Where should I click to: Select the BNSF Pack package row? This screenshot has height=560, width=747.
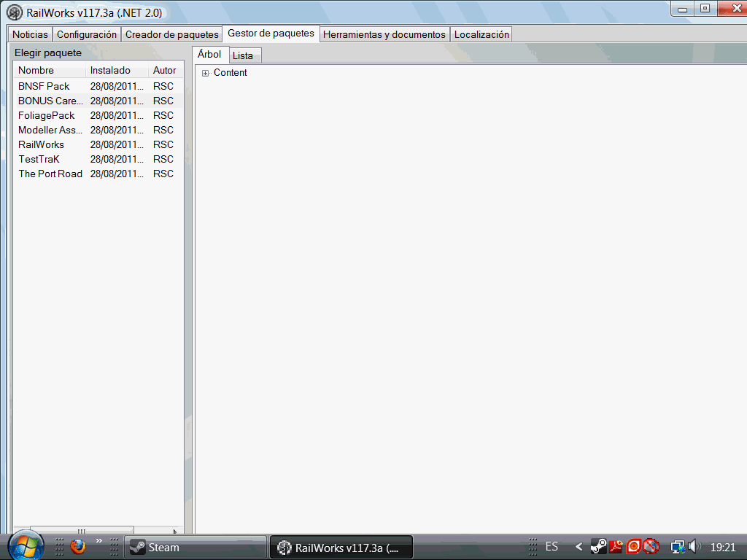click(x=44, y=86)
